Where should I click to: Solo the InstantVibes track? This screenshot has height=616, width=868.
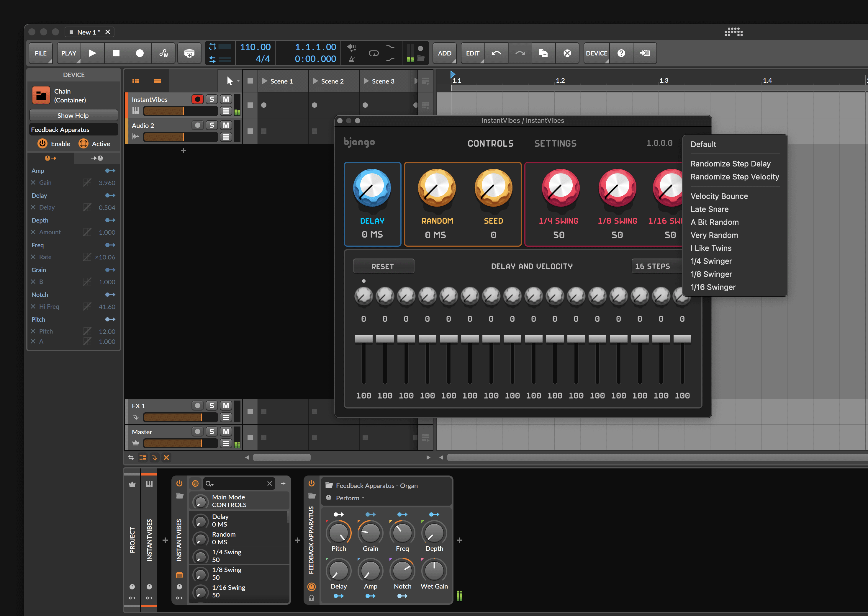(x=212, y=99)
